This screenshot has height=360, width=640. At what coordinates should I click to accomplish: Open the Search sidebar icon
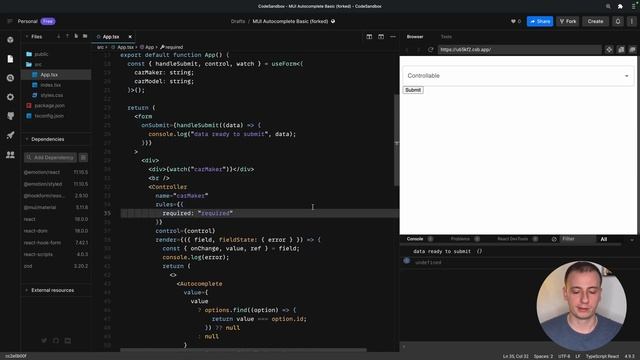point(10,78)
